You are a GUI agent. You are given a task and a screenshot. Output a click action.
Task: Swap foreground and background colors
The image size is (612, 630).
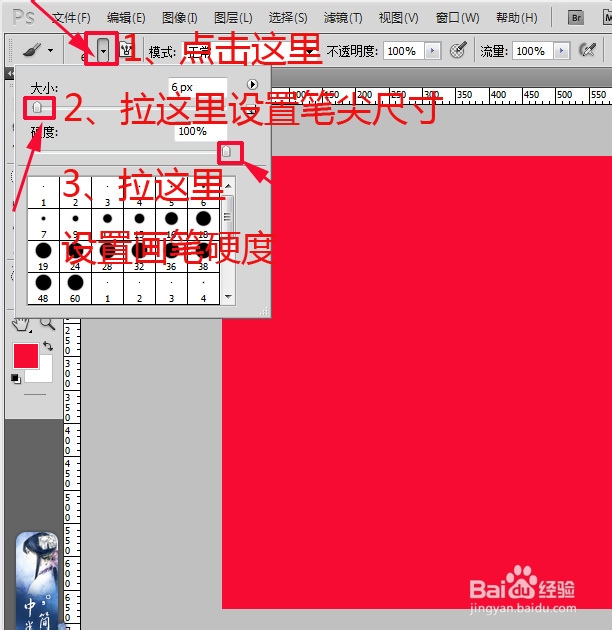[48, 346]
